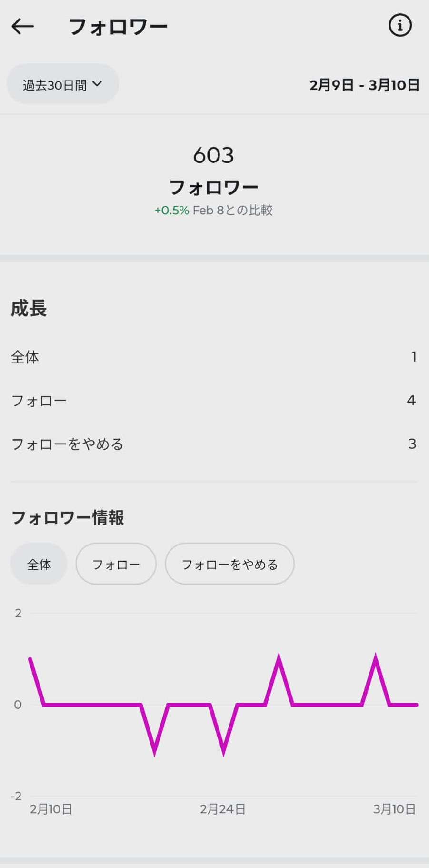Click the 2月9日 - 3月10日 date range text
429x868 pixels.
click(364, 85)
